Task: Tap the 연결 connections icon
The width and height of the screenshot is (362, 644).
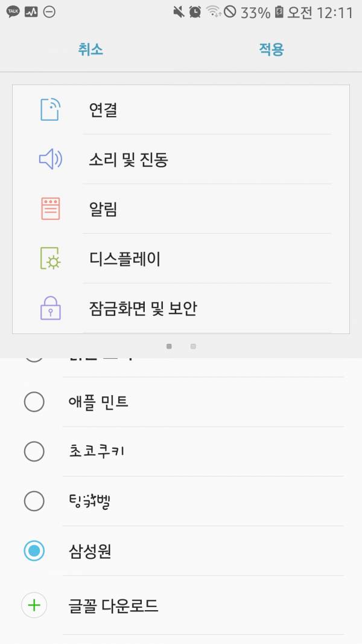Action: coord(50,110)
